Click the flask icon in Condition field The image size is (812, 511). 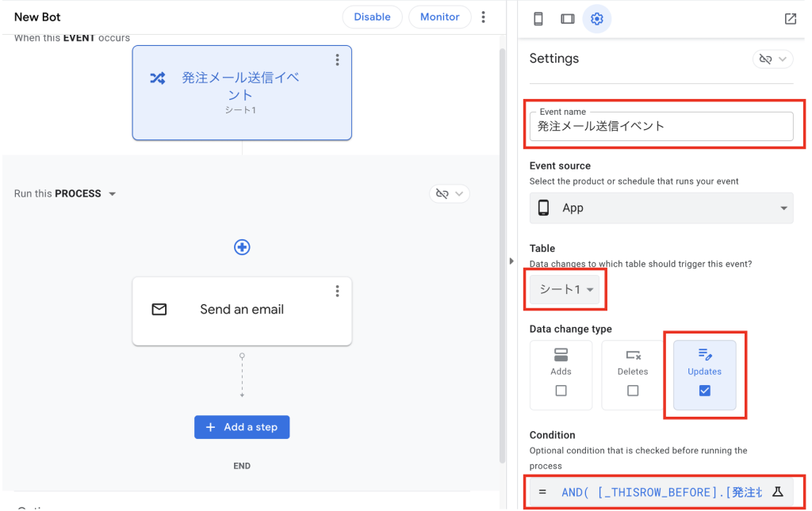click(777, 492)
